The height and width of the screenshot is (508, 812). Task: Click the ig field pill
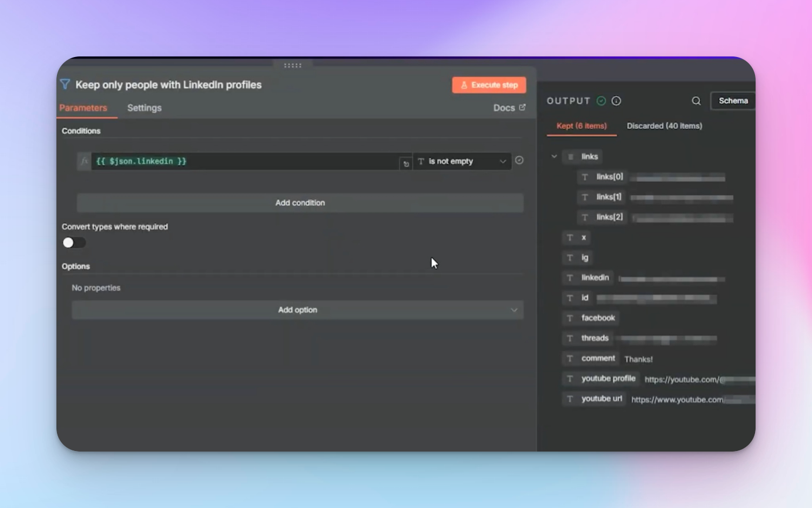[578, 258]
